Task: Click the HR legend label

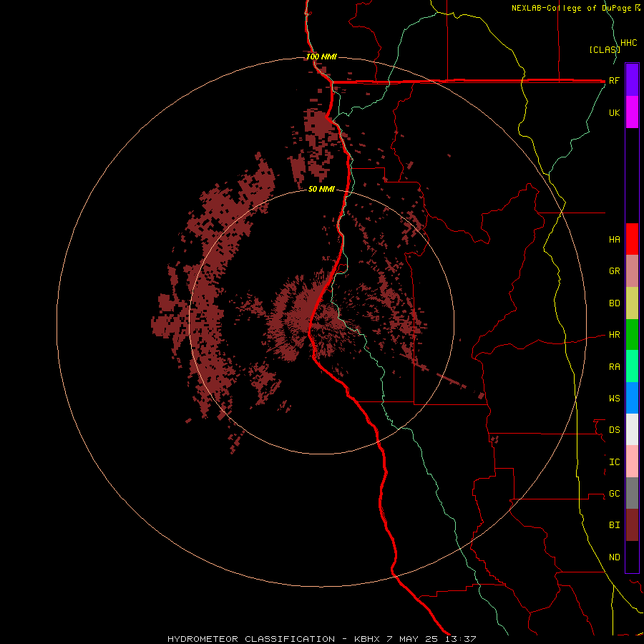Action: (x=614, y=335)
